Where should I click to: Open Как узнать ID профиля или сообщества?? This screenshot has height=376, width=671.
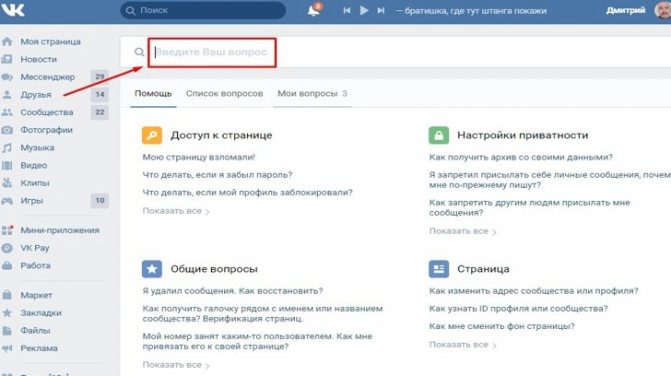[x=518, y=308]
